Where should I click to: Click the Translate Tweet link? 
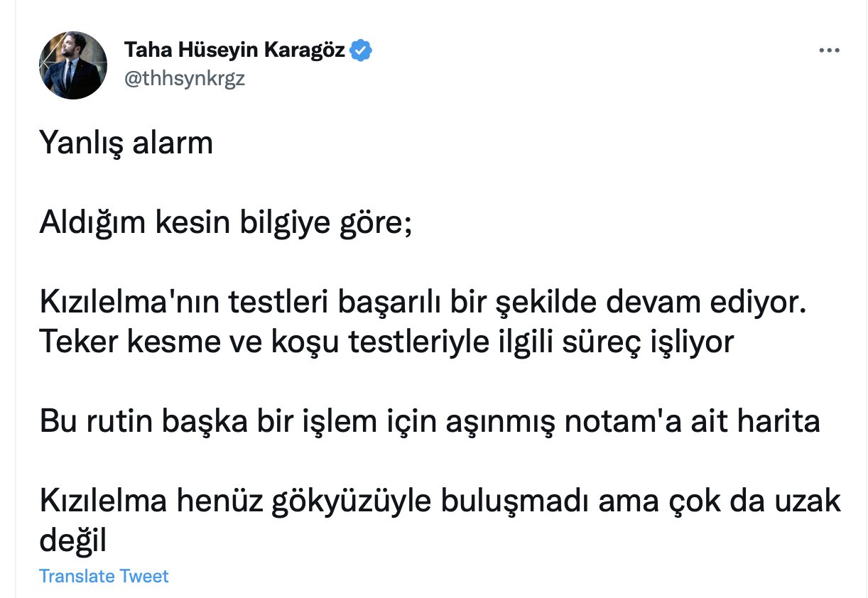coord(104,576)
